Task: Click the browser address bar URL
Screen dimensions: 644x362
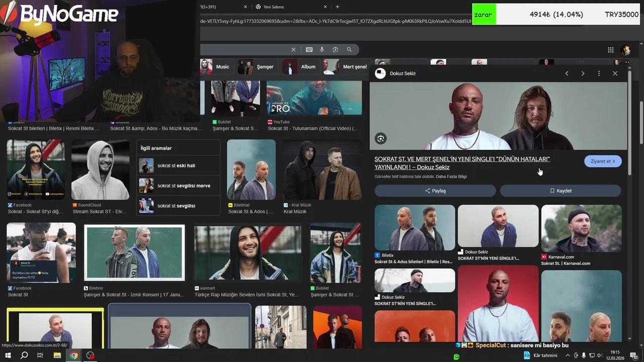Action: click(x=336, y=21)
